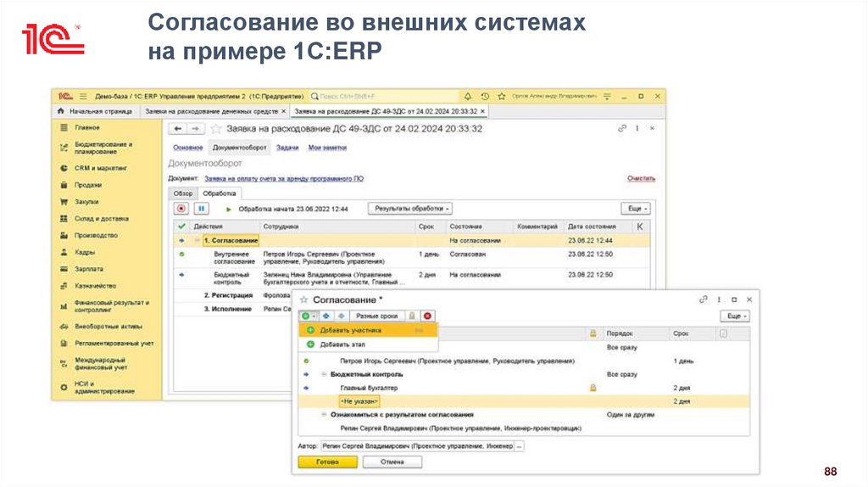This screenshot has height=487, width=868.
Task: Open the Производство section
Action: 96,236
